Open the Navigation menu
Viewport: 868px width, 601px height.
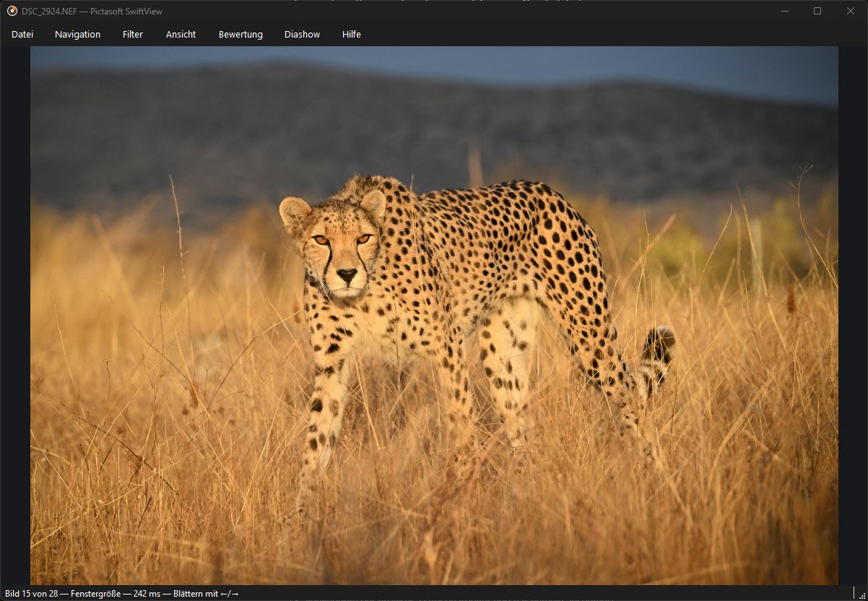77,34
